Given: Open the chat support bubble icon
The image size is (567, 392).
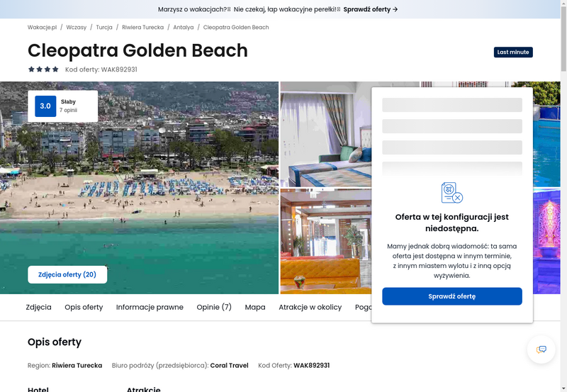Looking at the screenshot, I should tap(541, 349).
